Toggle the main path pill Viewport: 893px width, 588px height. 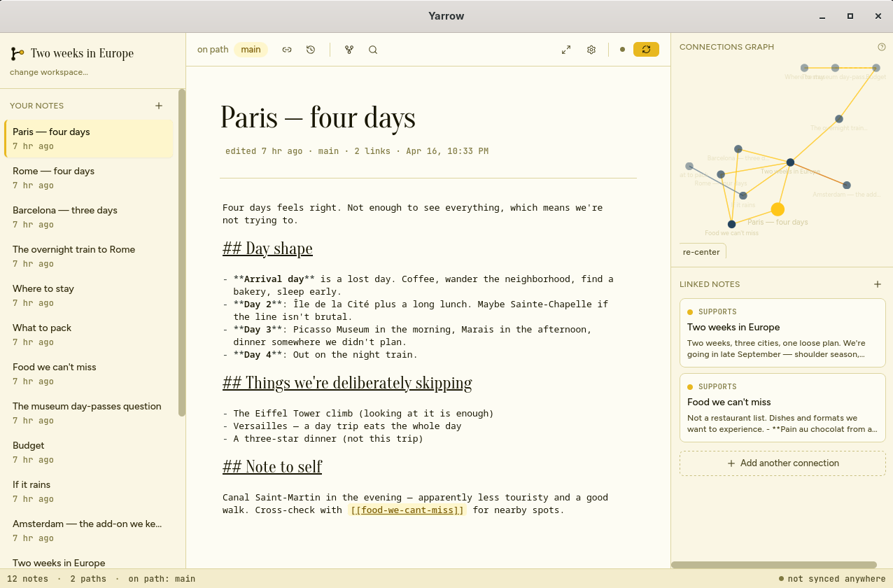[251, 49]
